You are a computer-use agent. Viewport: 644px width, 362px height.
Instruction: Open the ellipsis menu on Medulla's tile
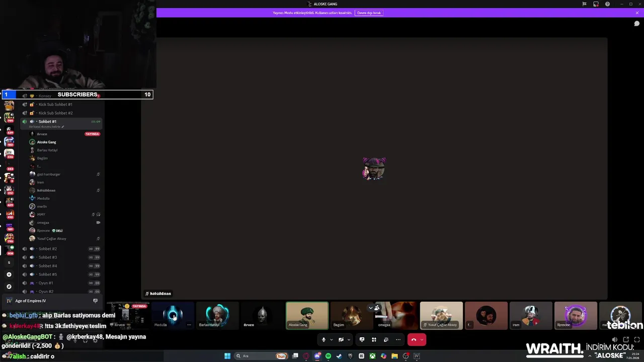tap(189, 325)
